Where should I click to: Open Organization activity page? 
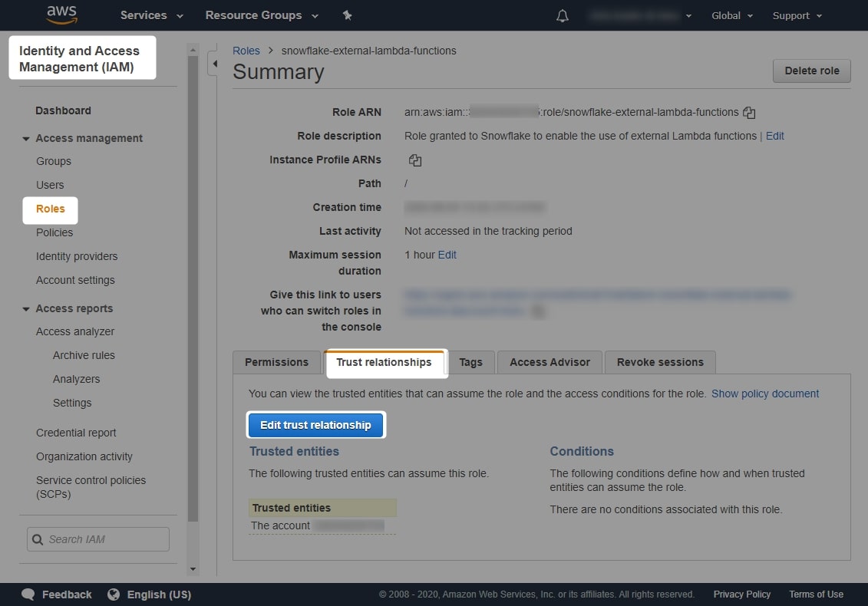[84, 456]
